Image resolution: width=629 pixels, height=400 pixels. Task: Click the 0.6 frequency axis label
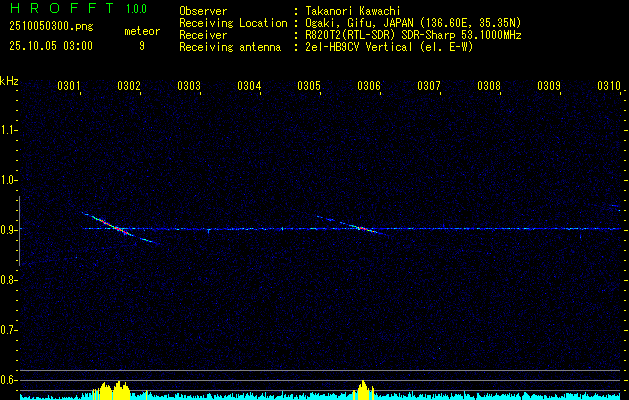coord(8,380)
